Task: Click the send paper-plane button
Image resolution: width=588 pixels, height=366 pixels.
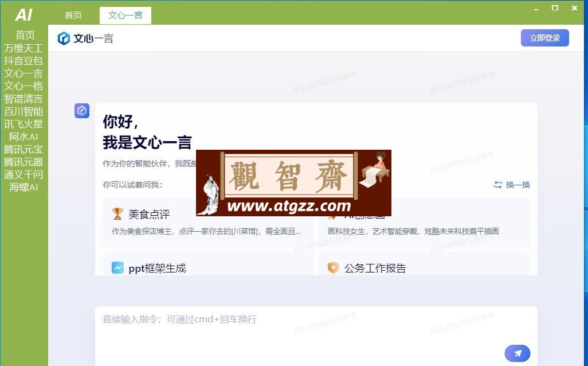Action: (517, 353)
